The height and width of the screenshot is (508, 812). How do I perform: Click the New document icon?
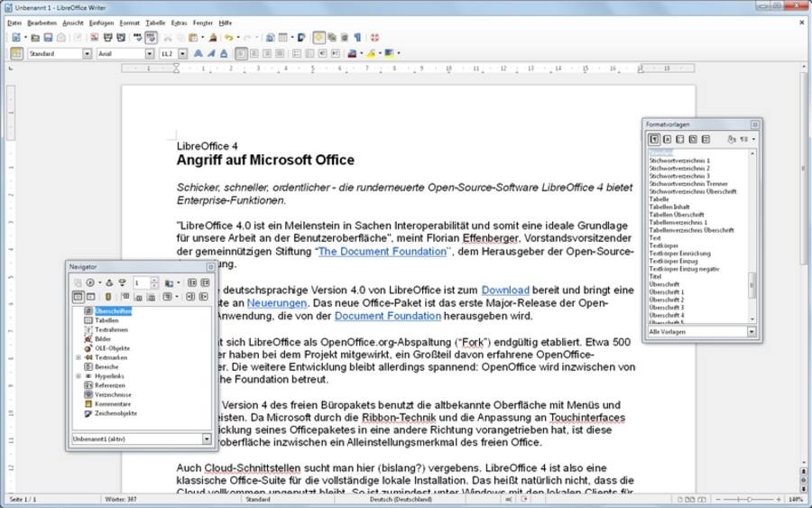coord(16,37)
